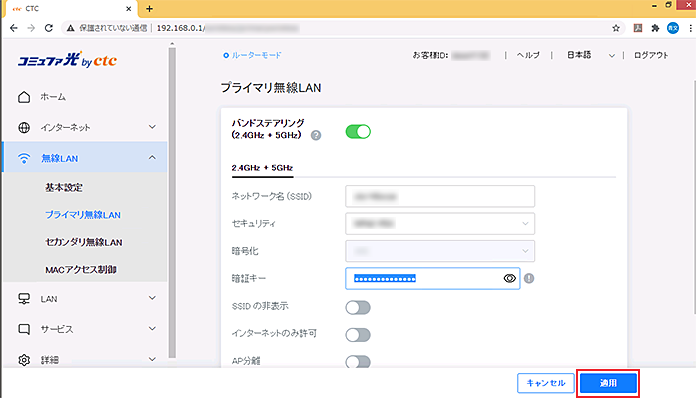Screen dimensions: 696x398
Task: Open the セキュリティ dropdown
Action: [x=440, y=224]
